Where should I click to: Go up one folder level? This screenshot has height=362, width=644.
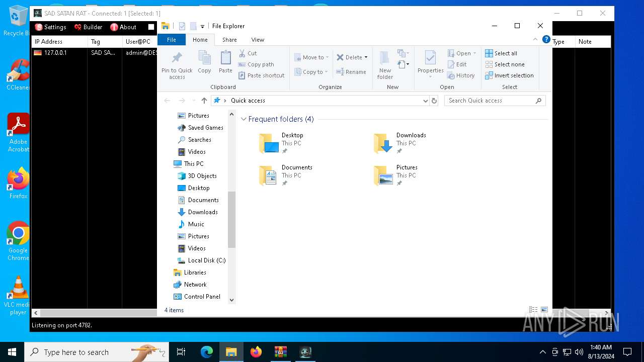point(204,101)
